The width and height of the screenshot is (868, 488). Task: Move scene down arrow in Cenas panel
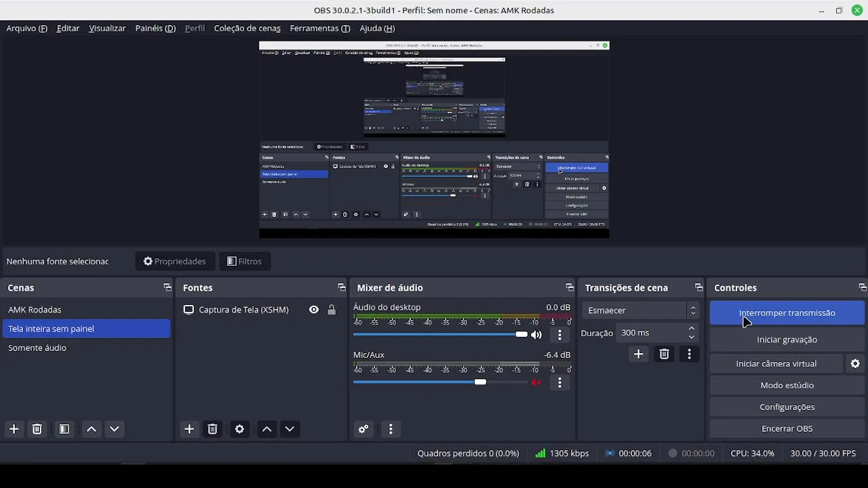click(x=115, y=429)
